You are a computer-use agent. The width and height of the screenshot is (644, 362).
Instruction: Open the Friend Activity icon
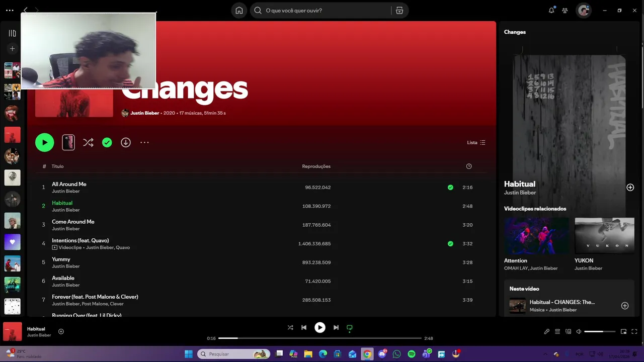(x=565, y=11)
